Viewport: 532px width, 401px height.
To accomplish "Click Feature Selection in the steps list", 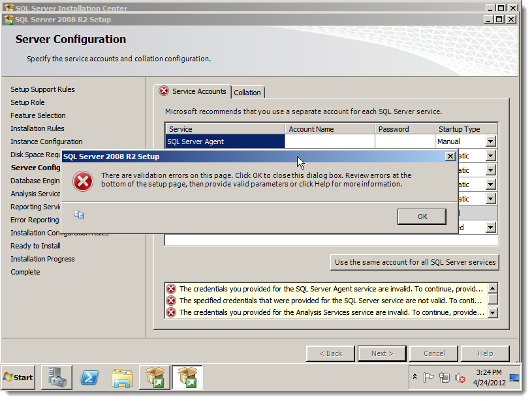I will [38, 115].
